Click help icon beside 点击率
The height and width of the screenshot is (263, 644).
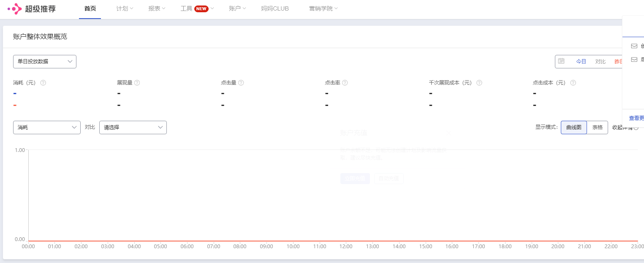pyautogui.click(x=345, y=83)
